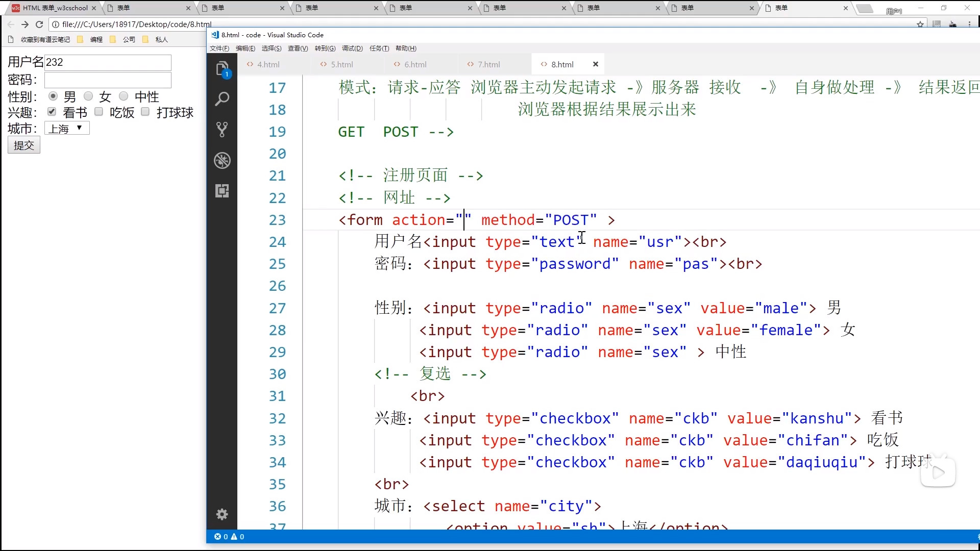
Task: Click the Manage gear icon in VS Code
Action: point(222,514)
